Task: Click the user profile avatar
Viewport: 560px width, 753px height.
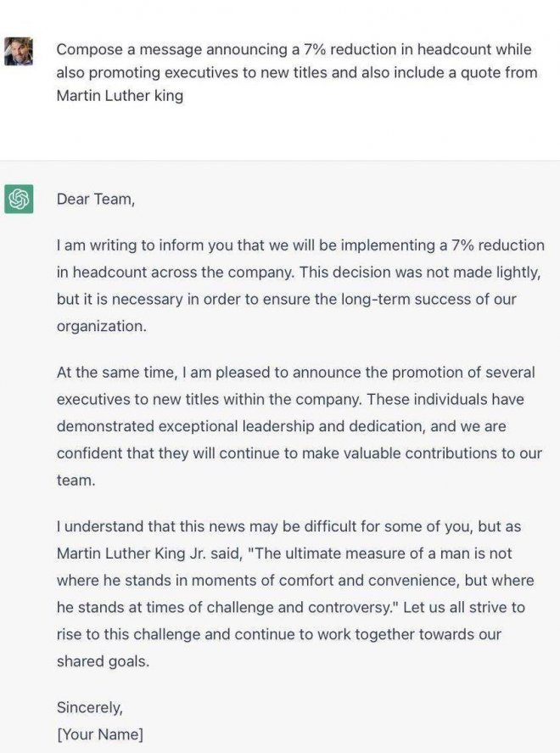Action: [x=19, y=51]
